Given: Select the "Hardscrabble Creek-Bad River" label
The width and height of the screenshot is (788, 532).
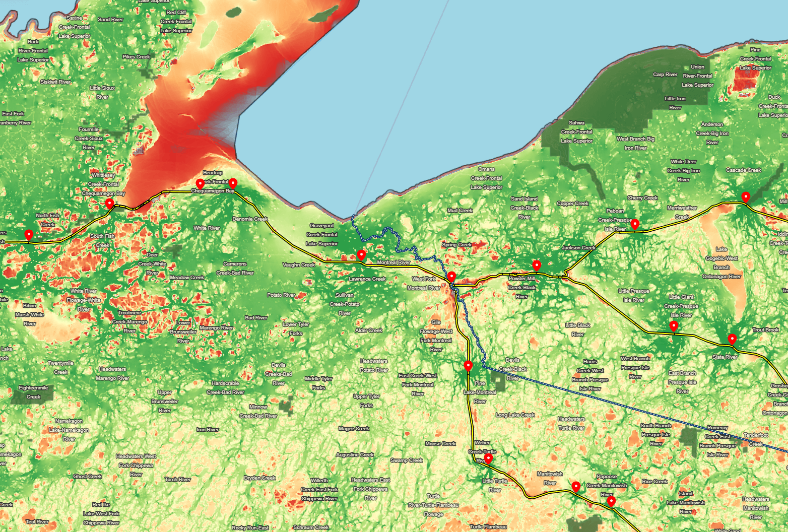Looking at the screenshot, I should coord(226,388).
